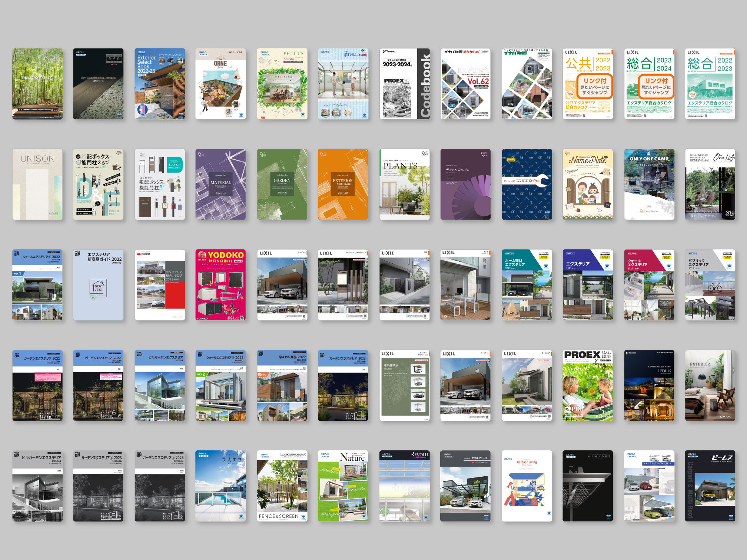Viewport: 747px width, 560px height.
Task: Open the Name Plate catalog
Action: pos(588,184)
